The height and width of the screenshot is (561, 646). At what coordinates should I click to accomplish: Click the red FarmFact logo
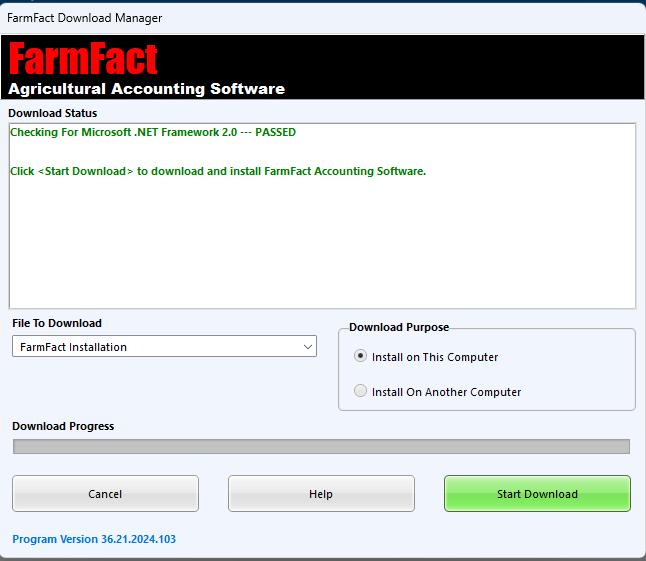(84, 59)
